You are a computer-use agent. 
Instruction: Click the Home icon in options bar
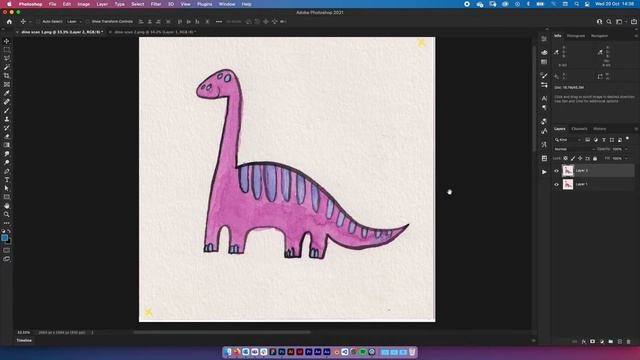(9, 22)
